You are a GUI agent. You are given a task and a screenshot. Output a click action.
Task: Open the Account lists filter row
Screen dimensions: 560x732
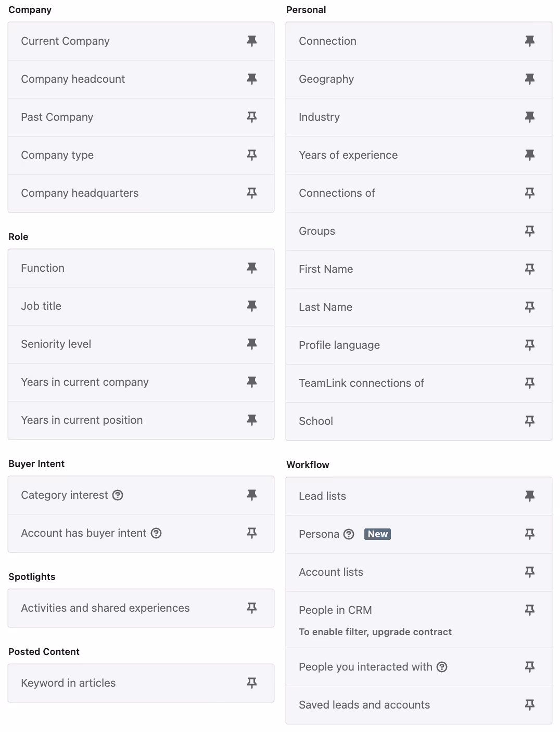tap(419, 572)
